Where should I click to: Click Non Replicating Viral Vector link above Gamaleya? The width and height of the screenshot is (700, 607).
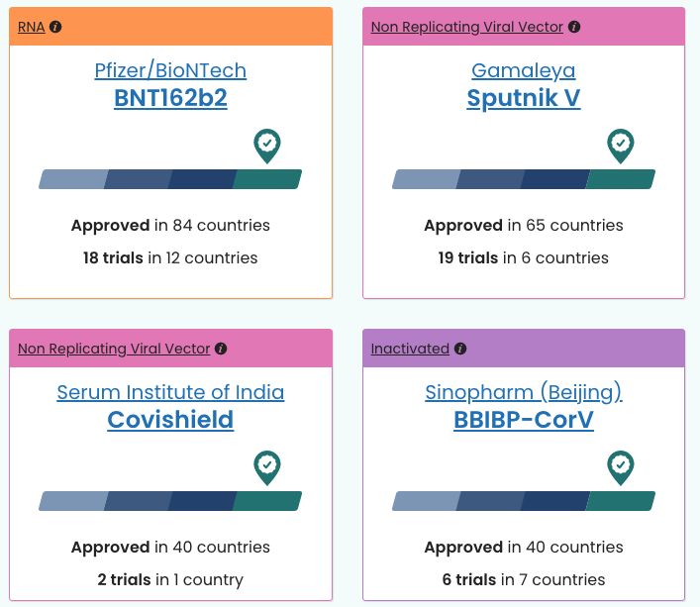point(467,27)
